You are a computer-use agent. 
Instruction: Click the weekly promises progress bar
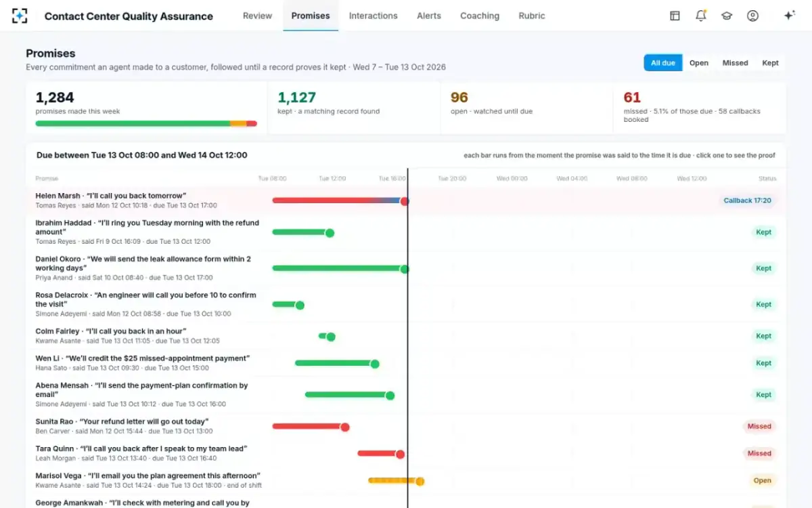(146, 123)
